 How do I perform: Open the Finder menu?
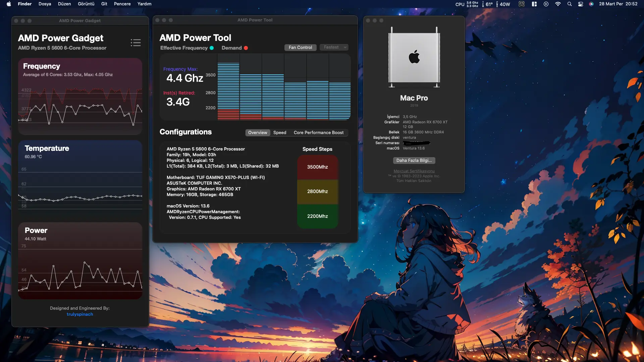coord(24,4)
